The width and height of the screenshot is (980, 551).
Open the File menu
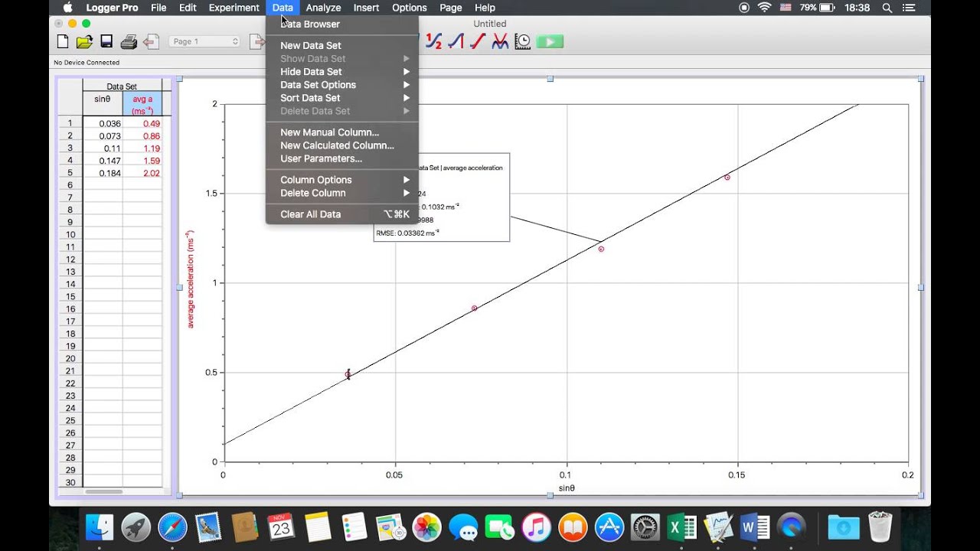[x=158, y=8]
